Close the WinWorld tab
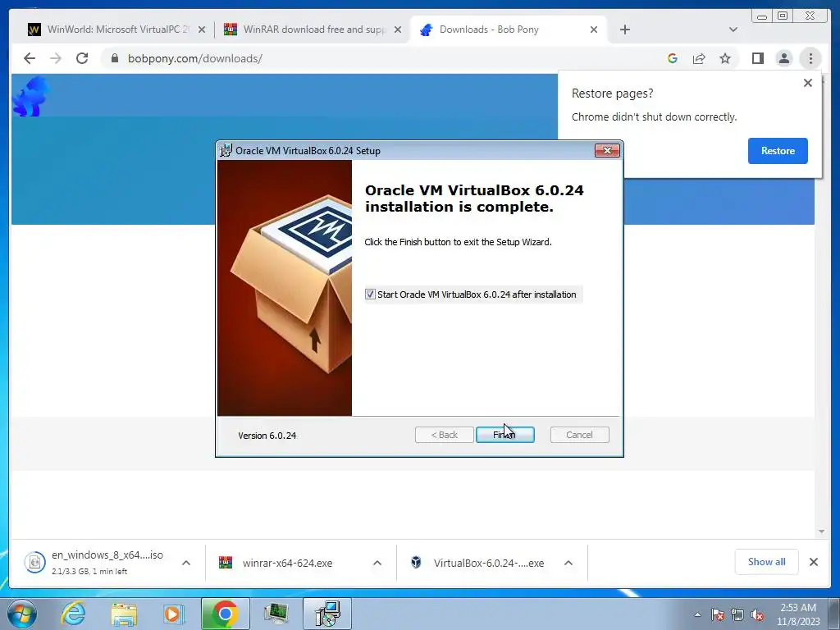 click(202, 30)
